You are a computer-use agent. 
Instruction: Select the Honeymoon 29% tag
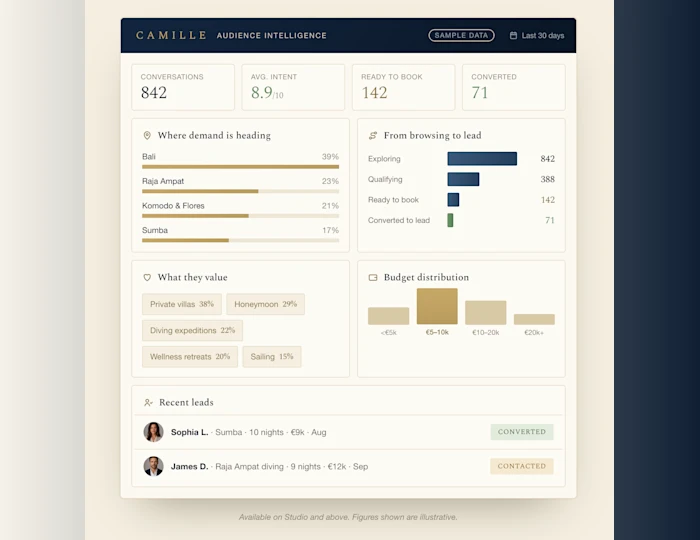coord(266,304)
